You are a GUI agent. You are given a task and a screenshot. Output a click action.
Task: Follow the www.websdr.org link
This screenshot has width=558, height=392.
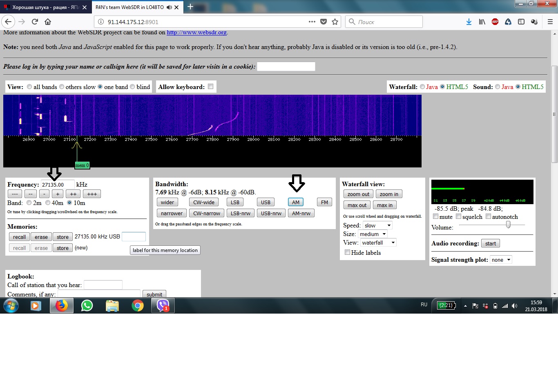point(196,32)
